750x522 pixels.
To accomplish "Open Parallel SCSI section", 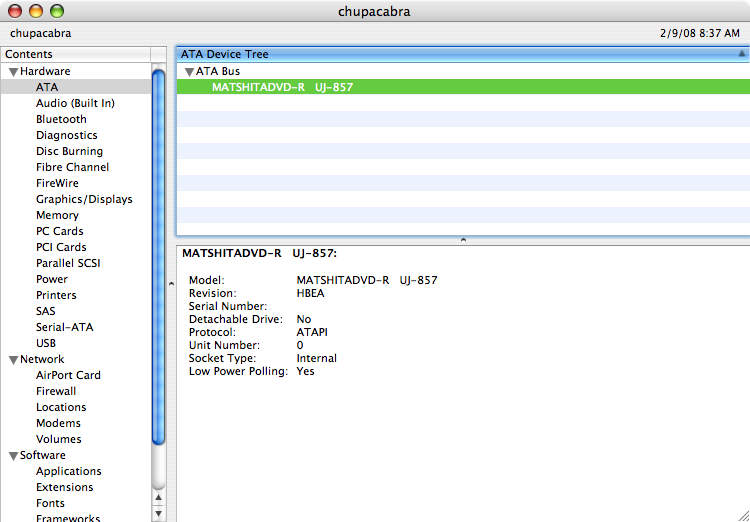I will 68,263.
